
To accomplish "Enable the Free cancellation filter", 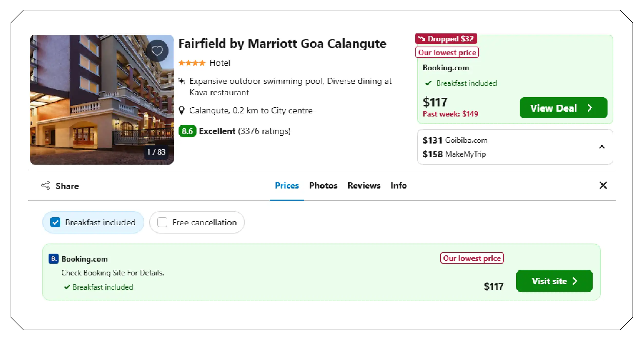I will (x=162, y=222).
